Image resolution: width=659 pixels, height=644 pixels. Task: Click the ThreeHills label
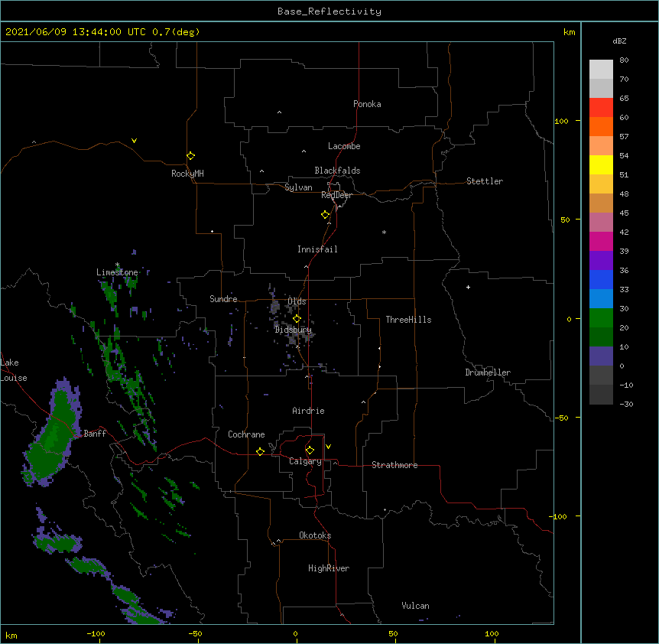coord(408,320)
